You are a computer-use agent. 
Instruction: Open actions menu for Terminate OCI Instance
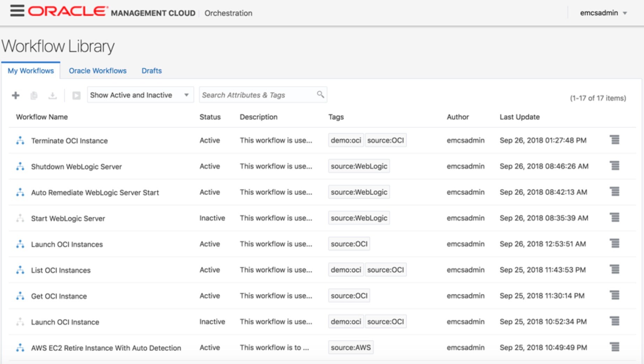coord(614,140)
